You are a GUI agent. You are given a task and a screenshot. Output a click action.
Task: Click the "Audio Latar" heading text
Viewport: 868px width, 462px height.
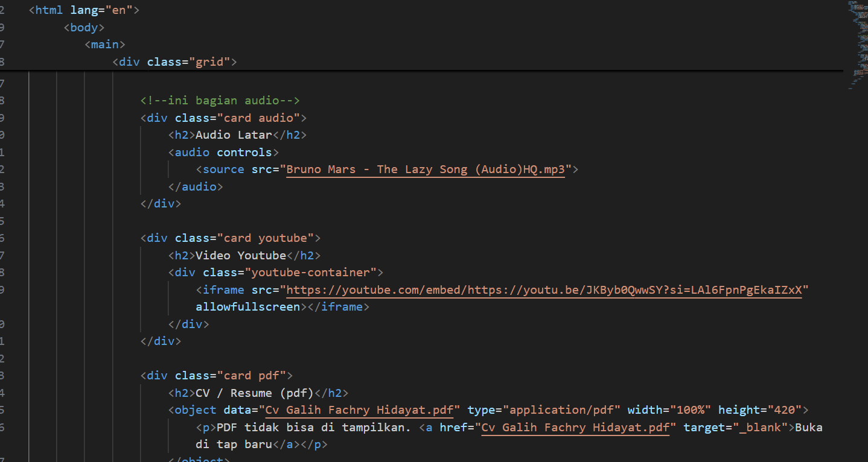(x=234, y=135)
